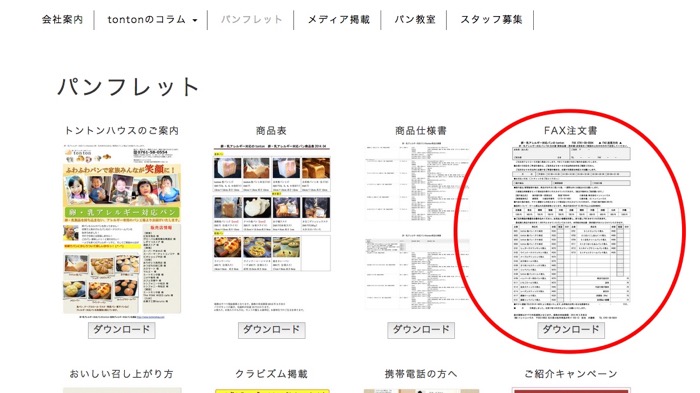Download the FAX注文書 form
700x393 pixels.
tap(571, 330)
